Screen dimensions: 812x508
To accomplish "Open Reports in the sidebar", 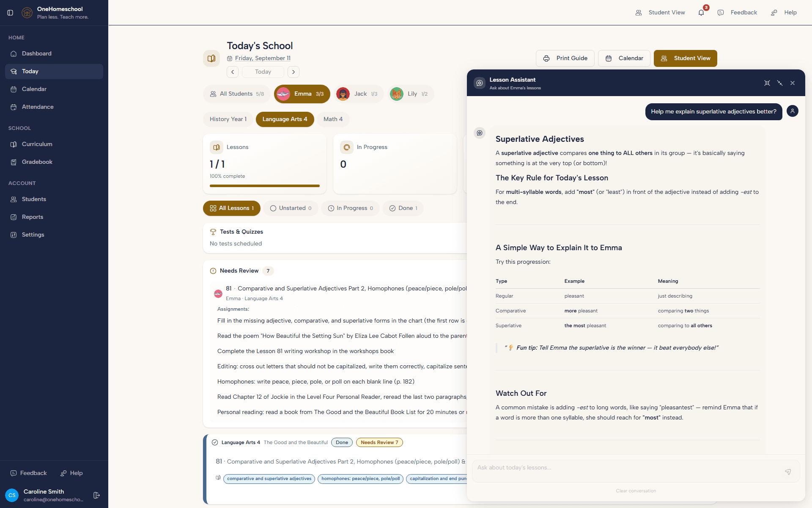I will (x=54, y=217).
